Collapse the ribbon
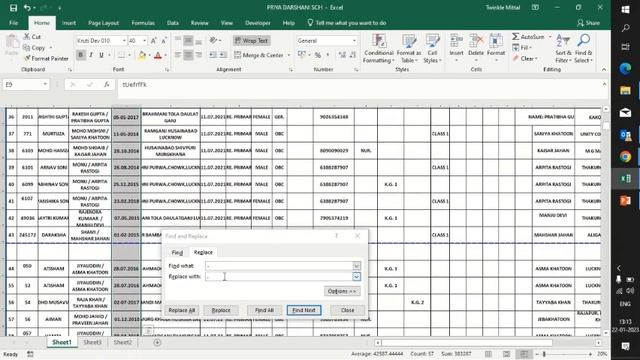 click(x=604, y=70)
